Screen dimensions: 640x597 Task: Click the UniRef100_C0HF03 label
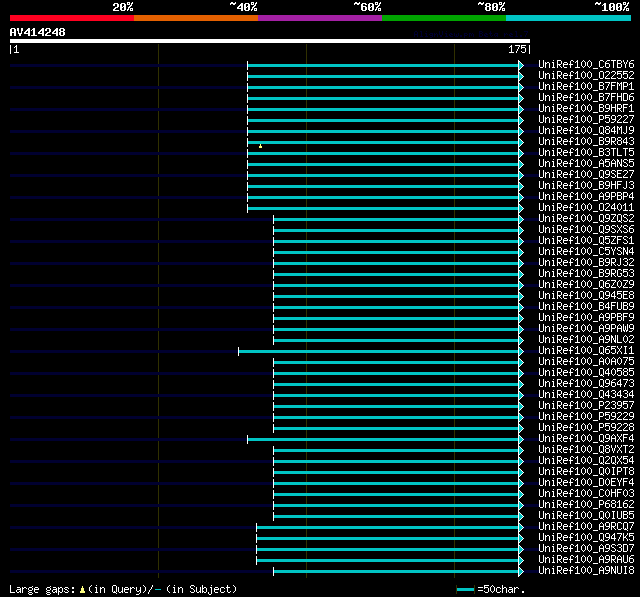coord(586,494)
